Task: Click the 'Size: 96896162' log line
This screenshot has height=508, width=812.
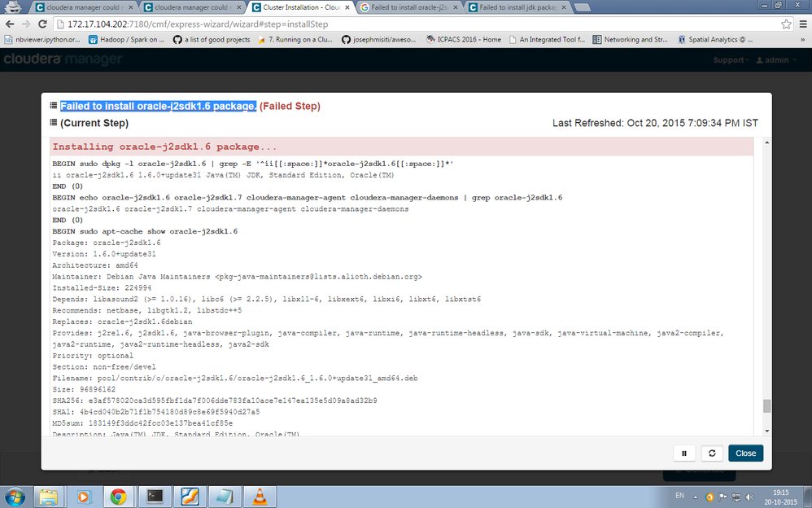Action: (x=84, y=389)
